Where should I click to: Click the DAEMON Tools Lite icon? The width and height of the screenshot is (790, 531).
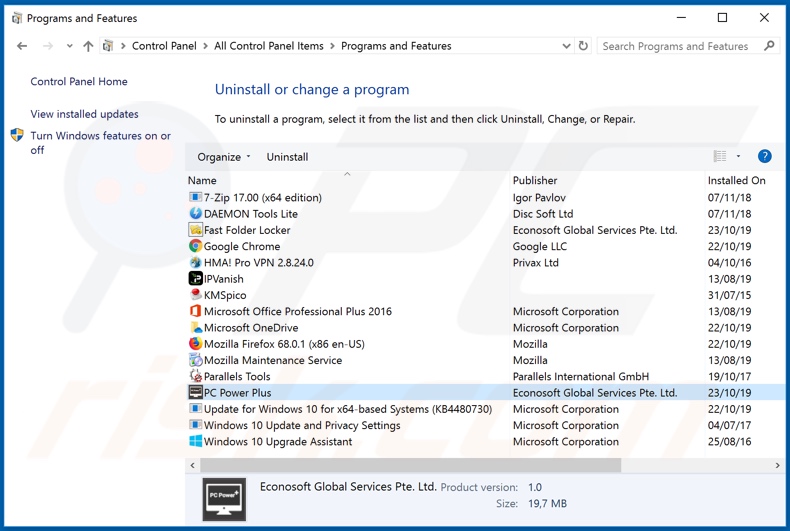click(x=196, y=214)
